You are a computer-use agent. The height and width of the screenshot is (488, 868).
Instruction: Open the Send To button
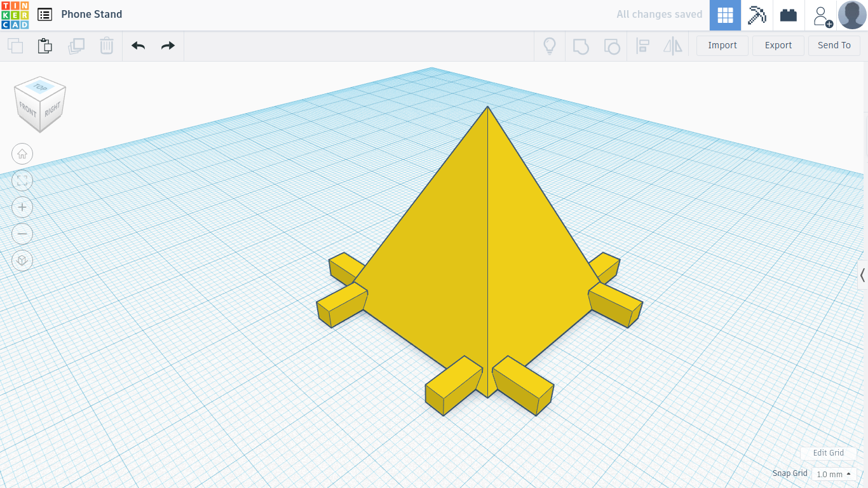click(834, 46)
